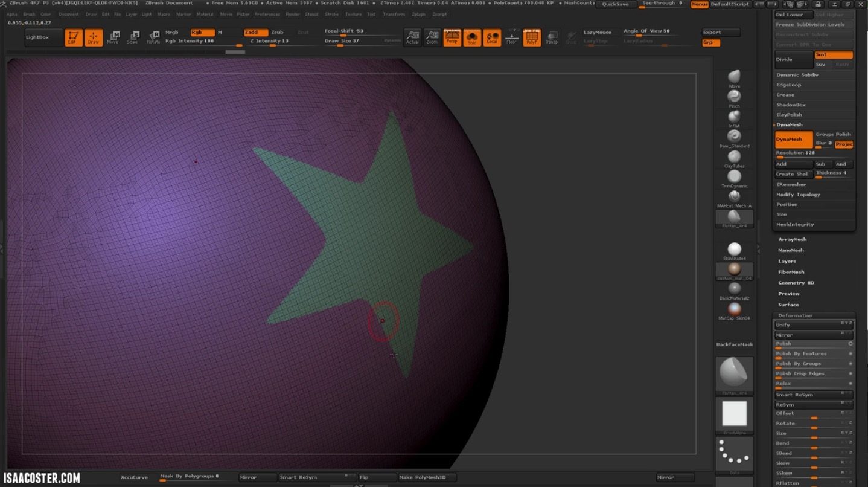Open the Alpha menu

point(11,14)
